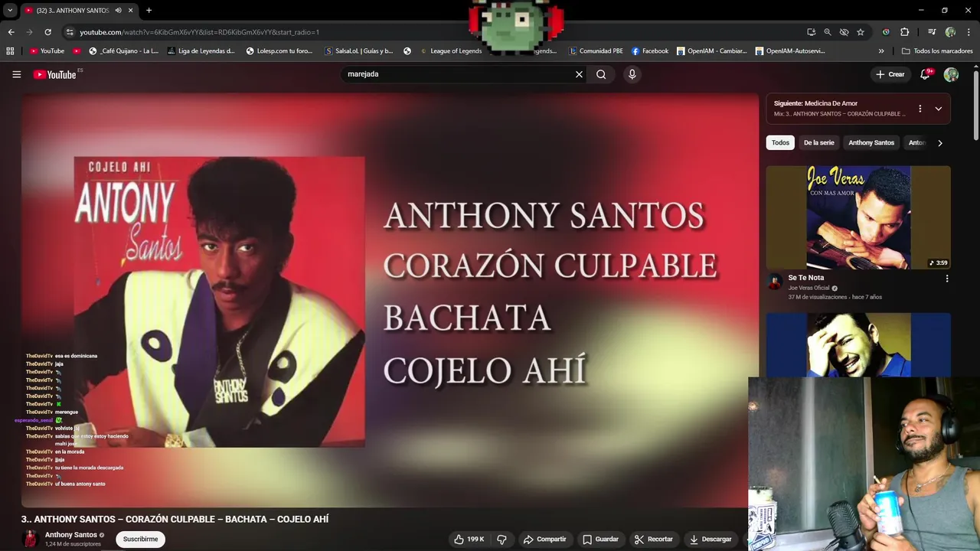This screenshot has height=551, width=980.
Task: Run search with the magnifier button
Action: [601, 74]
